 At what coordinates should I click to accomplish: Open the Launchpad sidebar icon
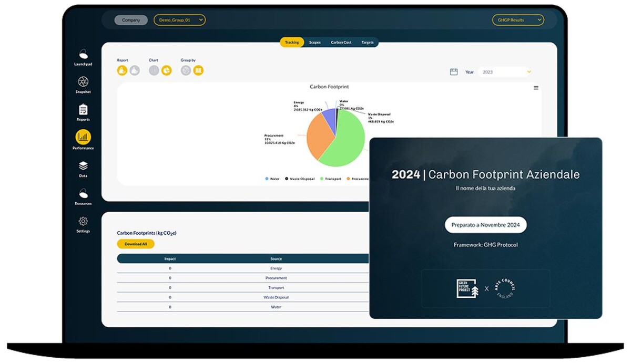[x=83, y=54]
